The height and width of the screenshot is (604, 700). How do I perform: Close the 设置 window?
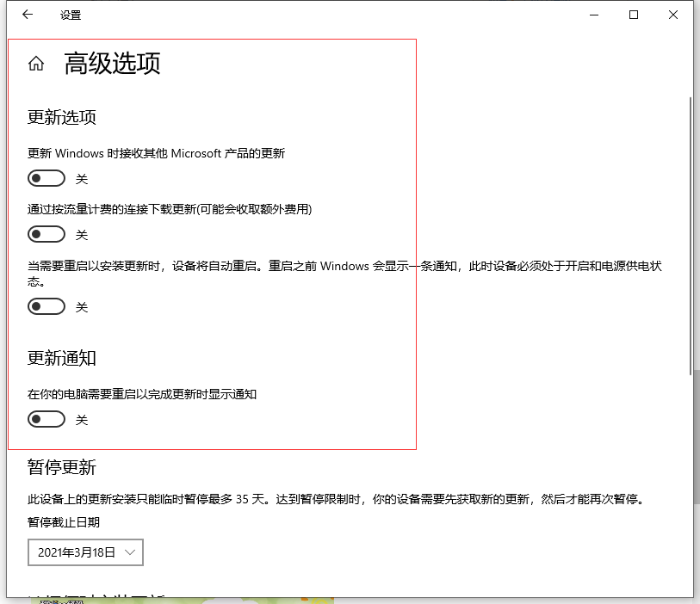point(673,15)
